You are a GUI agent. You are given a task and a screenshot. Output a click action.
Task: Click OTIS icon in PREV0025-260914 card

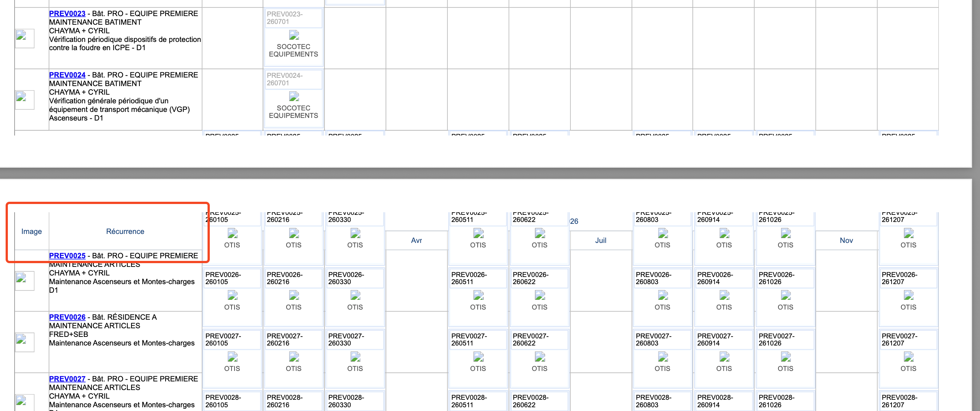724,233
